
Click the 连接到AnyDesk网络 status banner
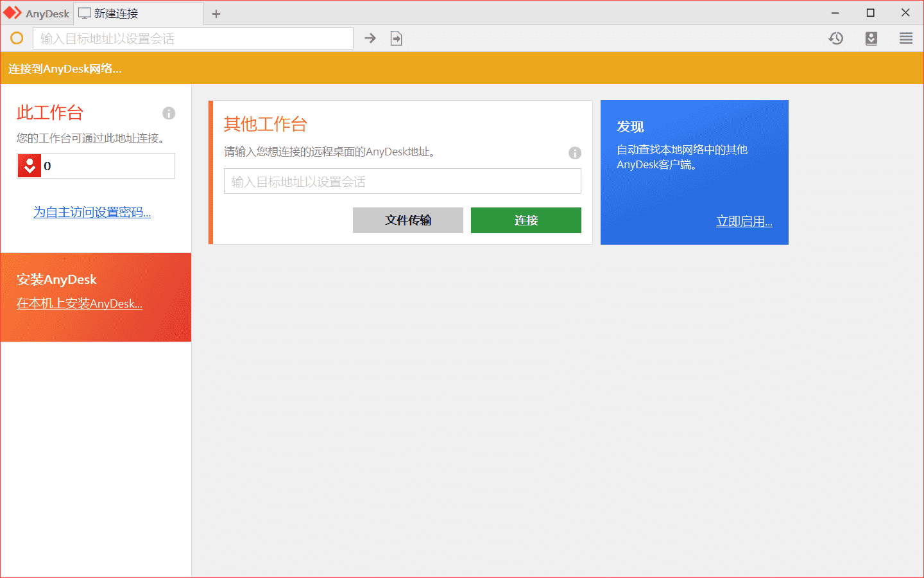462,68
